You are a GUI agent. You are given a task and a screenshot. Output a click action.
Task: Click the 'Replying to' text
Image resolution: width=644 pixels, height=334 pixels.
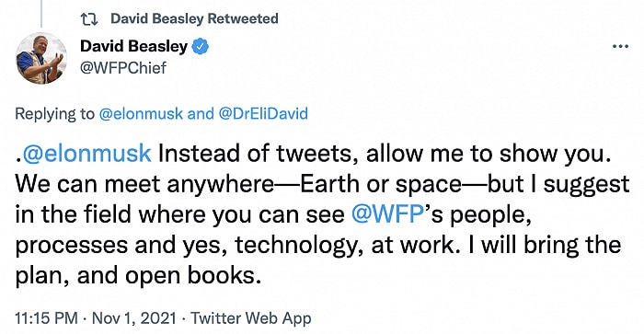click(54, 114)
